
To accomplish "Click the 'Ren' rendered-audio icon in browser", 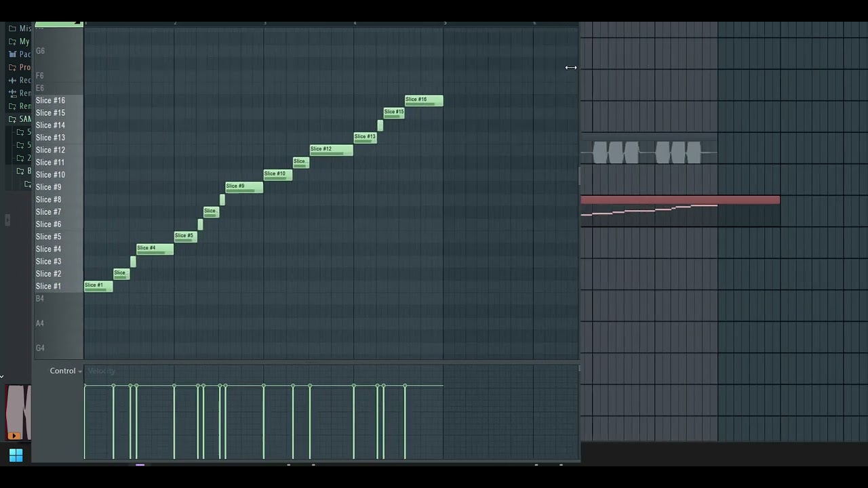I will 12,93.
